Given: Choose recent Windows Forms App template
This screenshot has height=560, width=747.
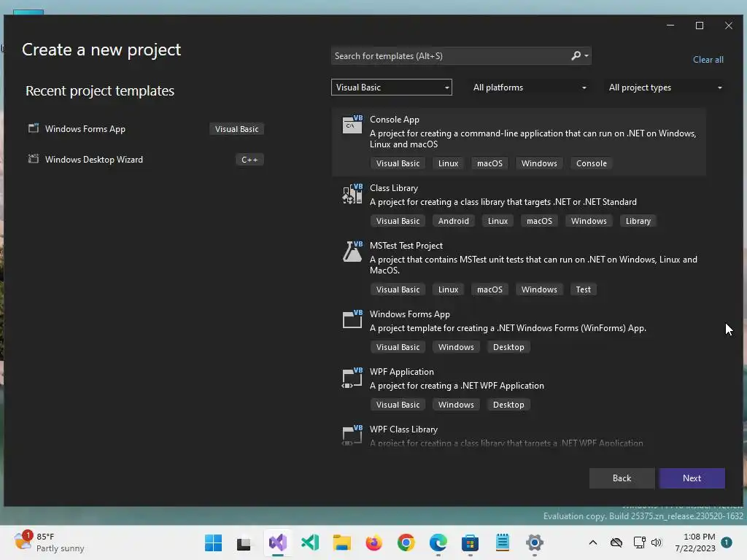Looking at the screenshot, I should (x=145, y=128).
